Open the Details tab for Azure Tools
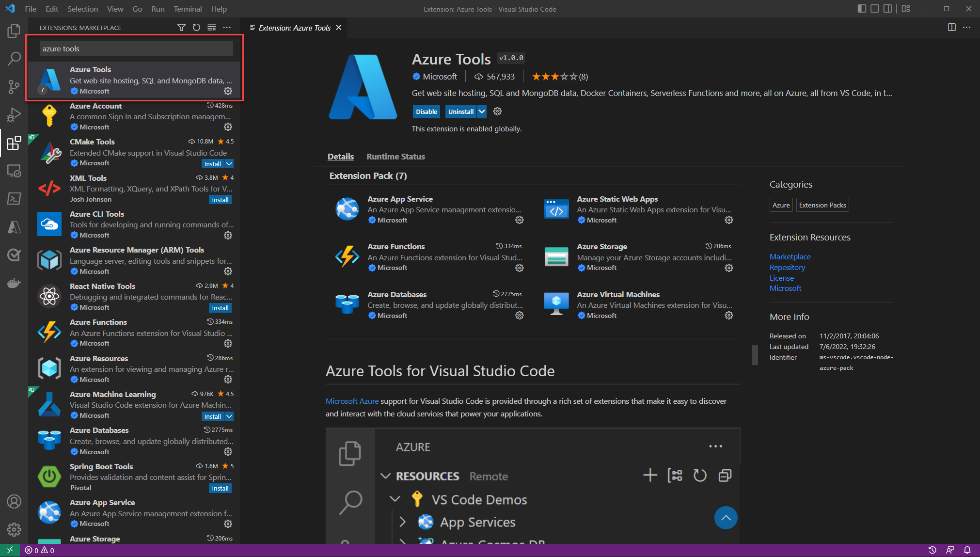 340,156
